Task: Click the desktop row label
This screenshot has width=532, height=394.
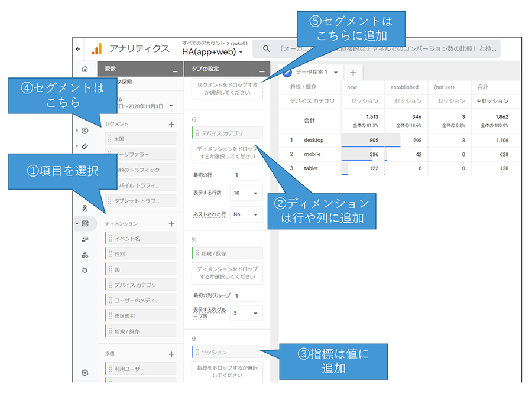Action: (x=313, y=140)
